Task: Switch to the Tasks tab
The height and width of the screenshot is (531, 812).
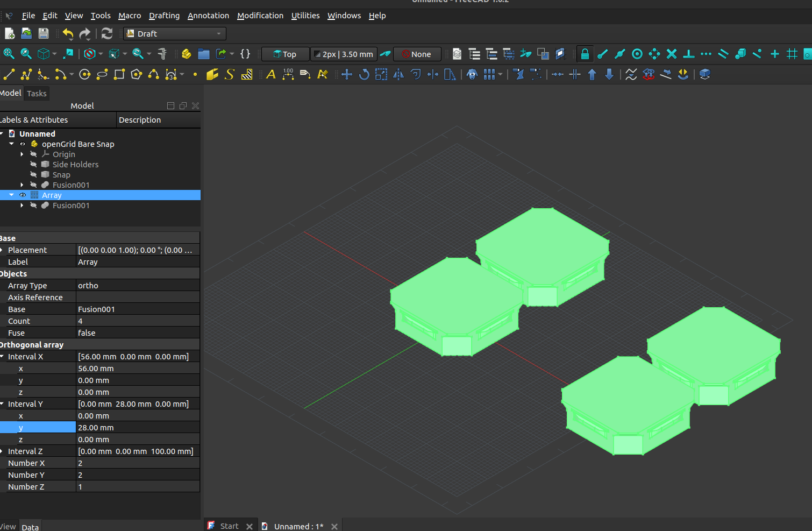Action: click(x=37, y=94)
